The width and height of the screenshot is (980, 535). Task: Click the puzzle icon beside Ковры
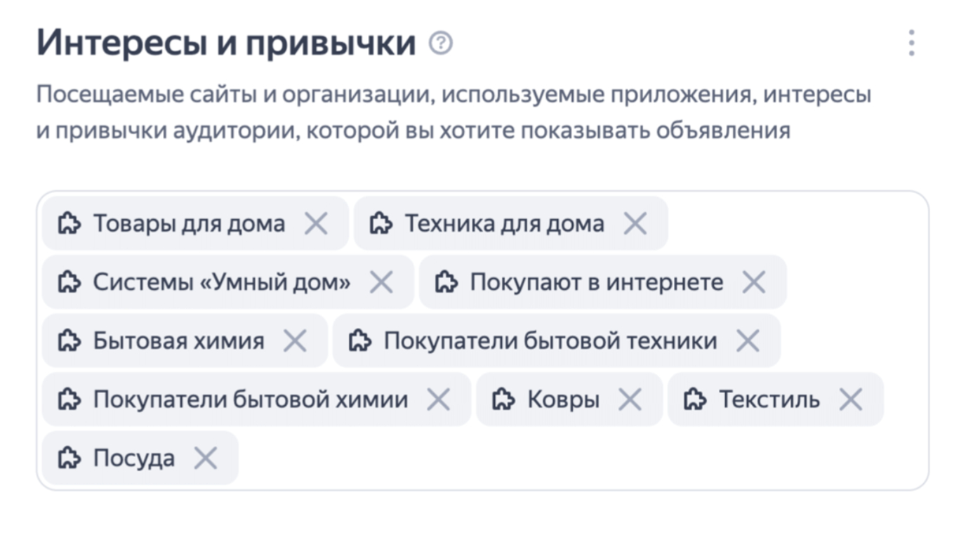503,399
